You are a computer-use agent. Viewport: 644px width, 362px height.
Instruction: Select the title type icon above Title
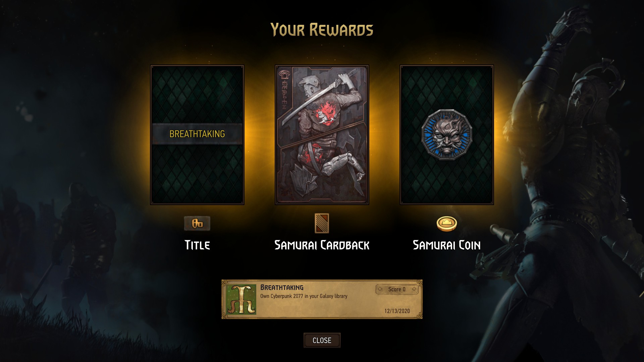pos(197,223)
